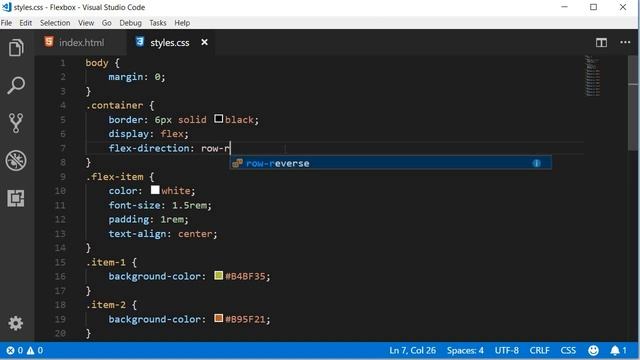Screen dimensions: 640x360
Task: Click the 'body' selector text
Action: point(97,63)
